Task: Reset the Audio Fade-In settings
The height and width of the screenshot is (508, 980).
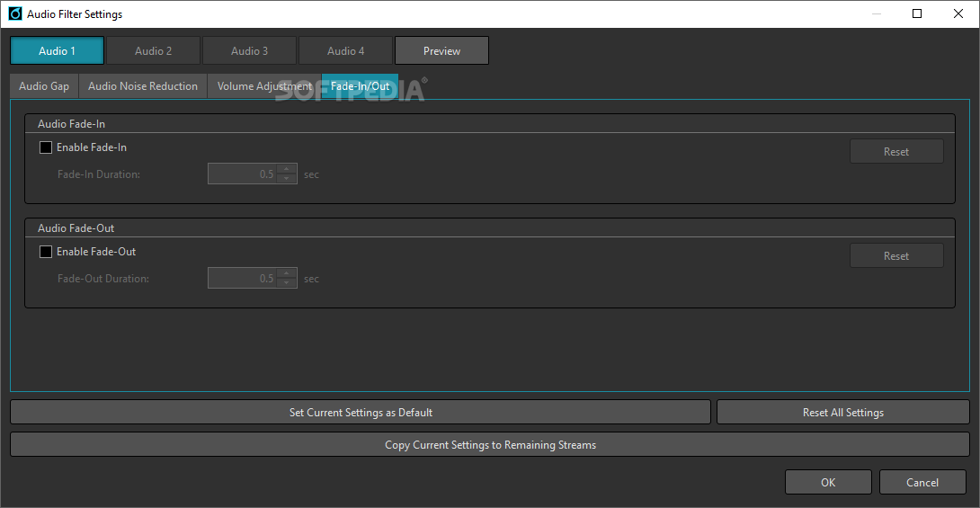Action: pyautogui.click(x=896, y=151)
